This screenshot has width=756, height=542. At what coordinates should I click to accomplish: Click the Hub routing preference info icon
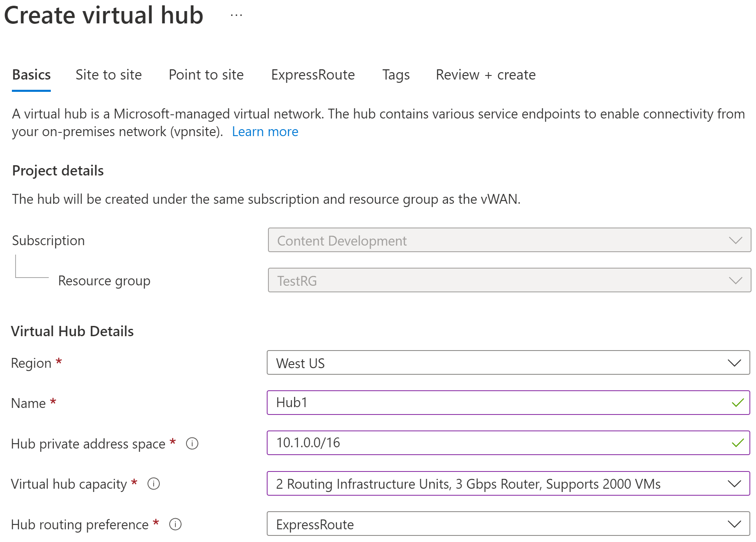click(175, 524)
